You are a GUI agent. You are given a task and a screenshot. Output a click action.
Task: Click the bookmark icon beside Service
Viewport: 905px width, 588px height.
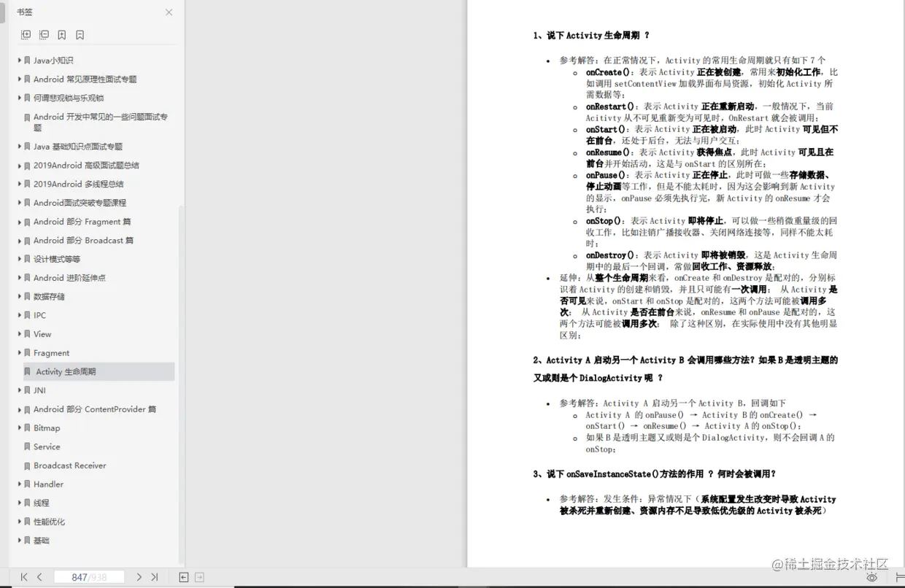click(x=27, y=447)
